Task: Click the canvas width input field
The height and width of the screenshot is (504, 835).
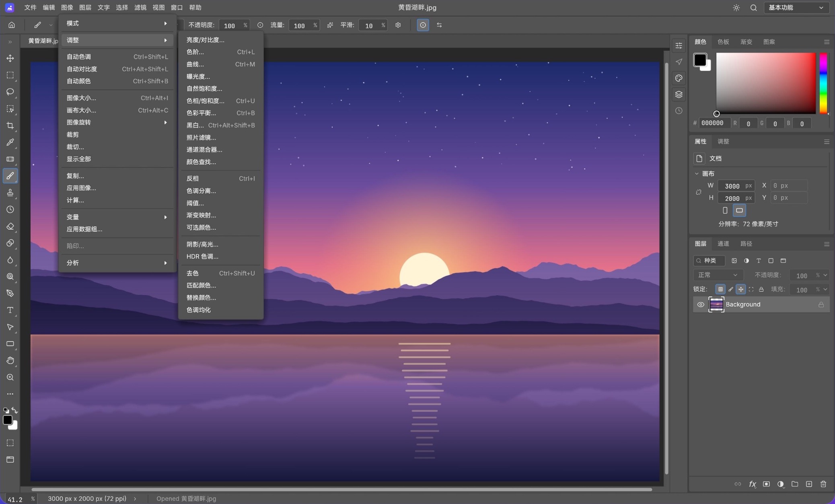Action: coord(736,186)
